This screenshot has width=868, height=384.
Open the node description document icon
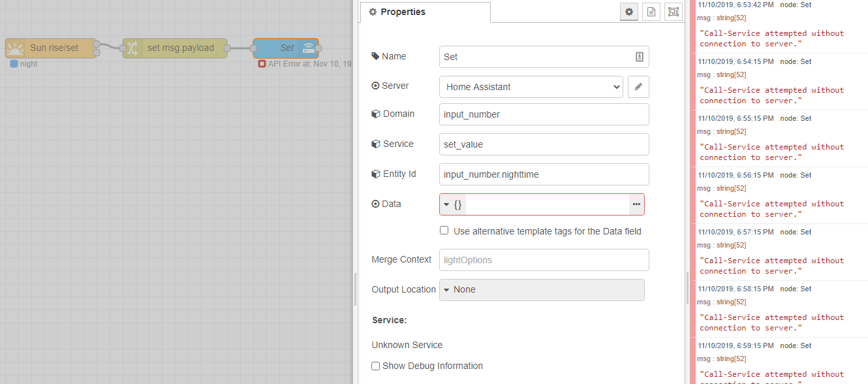(x=651, y=12)
